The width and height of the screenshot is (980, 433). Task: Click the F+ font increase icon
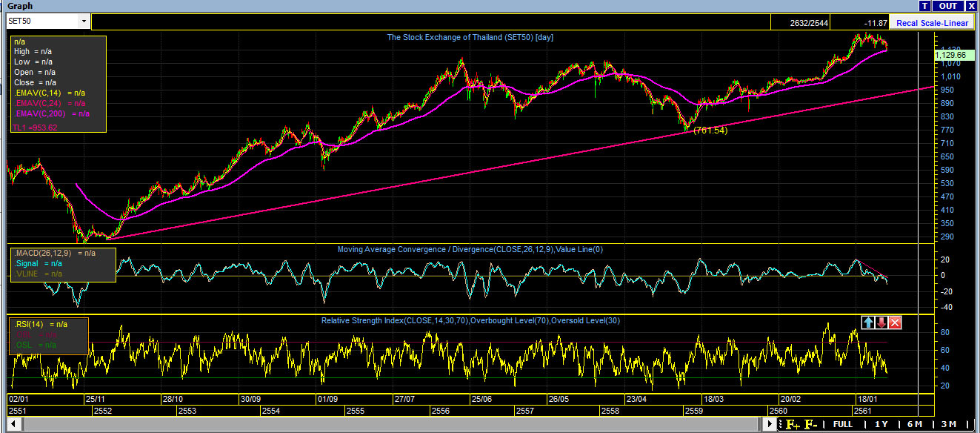coord(793,424)
